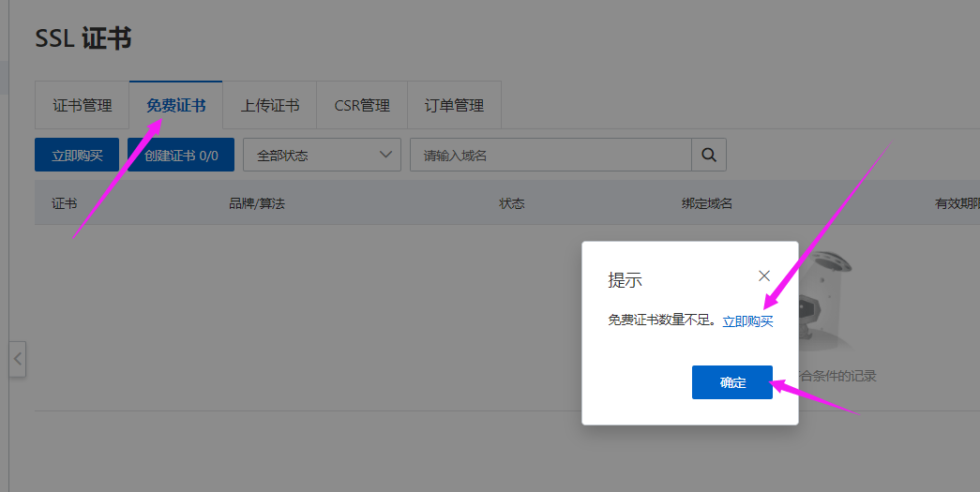Collapse sidebar using left chevron handle
The width and height of the screenshot is (980, 492).
tap(18, 359)
